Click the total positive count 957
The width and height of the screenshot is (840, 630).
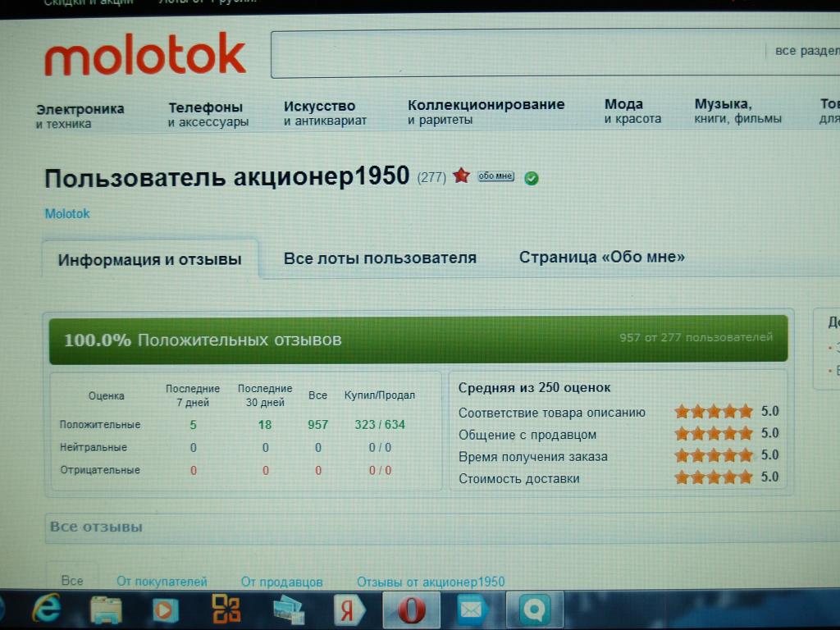point(317,425)
